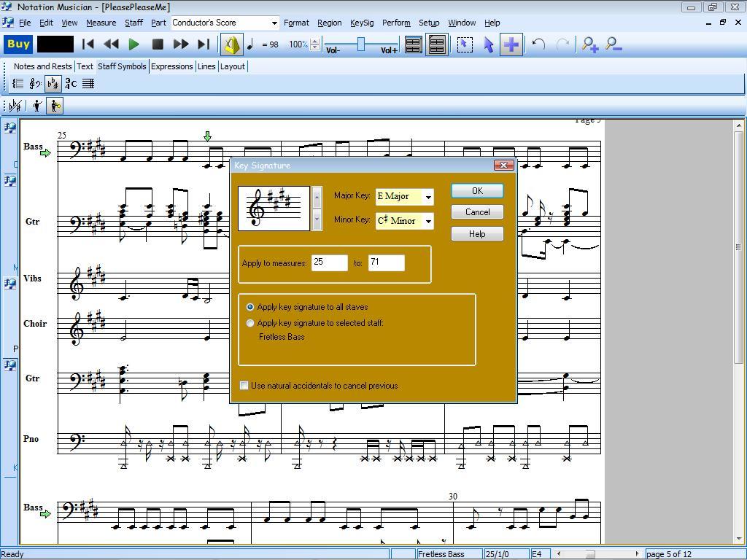Viewport: 747px width, 560px height.
Task: Open the KeySig menu
Action: (361, 23)
